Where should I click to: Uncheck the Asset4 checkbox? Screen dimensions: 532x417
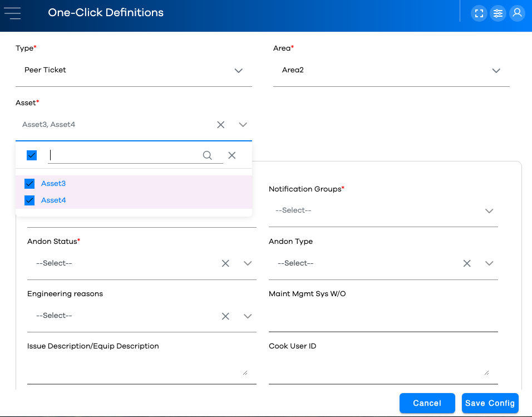(29, 200)
